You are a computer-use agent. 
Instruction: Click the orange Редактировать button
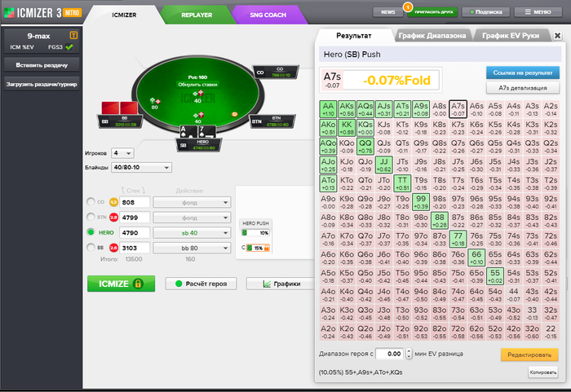pyautogui.click(x=529, y=355)
